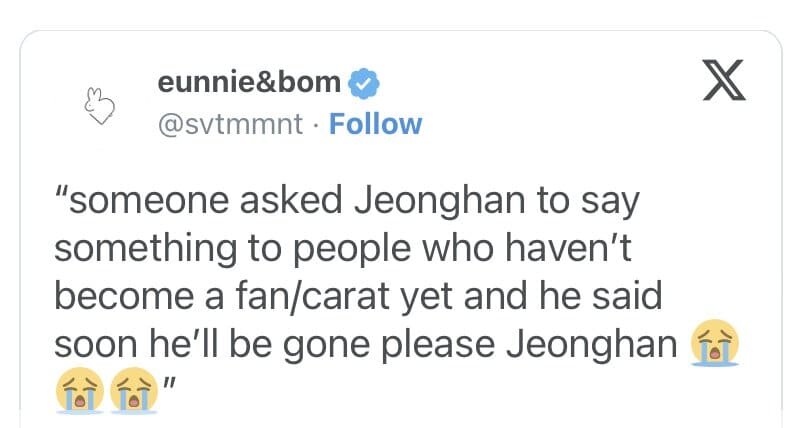Image resolution: width=800 pixels, height=428 pixels.
Task: Click 'become a' at the start of the third line
Action: pos(124,297)
